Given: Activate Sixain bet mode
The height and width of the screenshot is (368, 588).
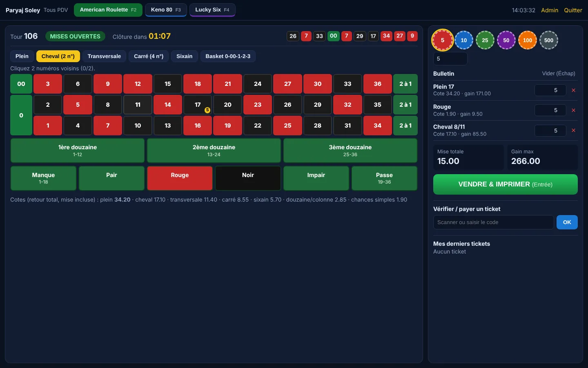Looking at the screenshot, I should point(185,56).
